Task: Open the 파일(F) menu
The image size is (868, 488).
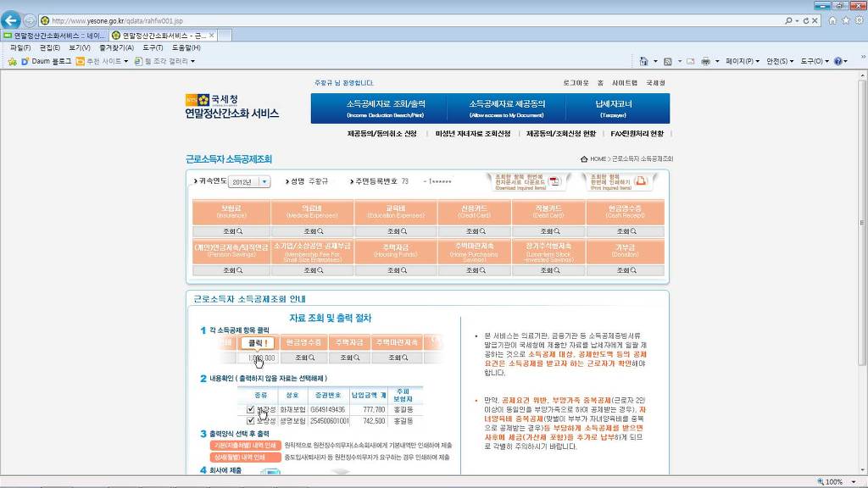Action: click(20, 48)
